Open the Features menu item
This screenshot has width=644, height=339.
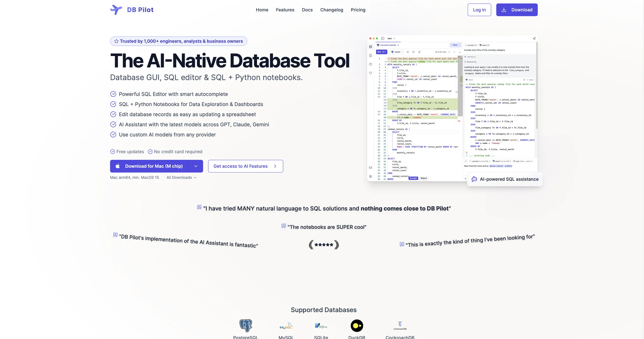tap(285, 10)
